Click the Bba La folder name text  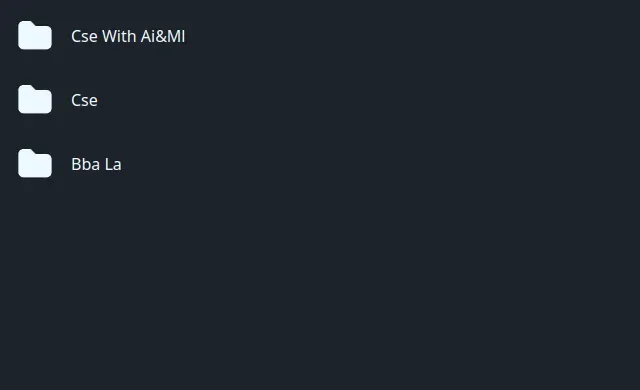point(96,164)
